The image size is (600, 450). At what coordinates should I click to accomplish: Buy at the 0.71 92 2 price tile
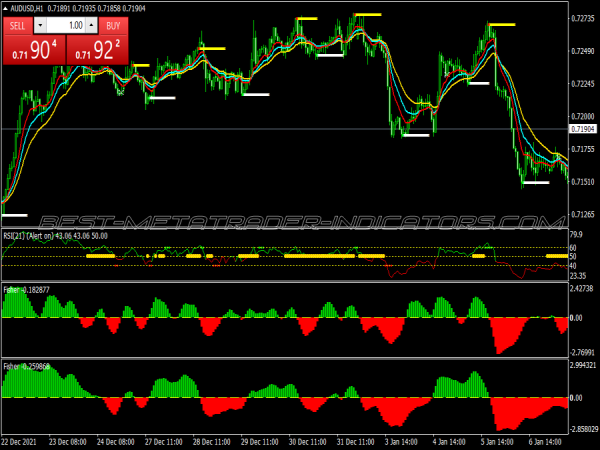coord(97,50)
